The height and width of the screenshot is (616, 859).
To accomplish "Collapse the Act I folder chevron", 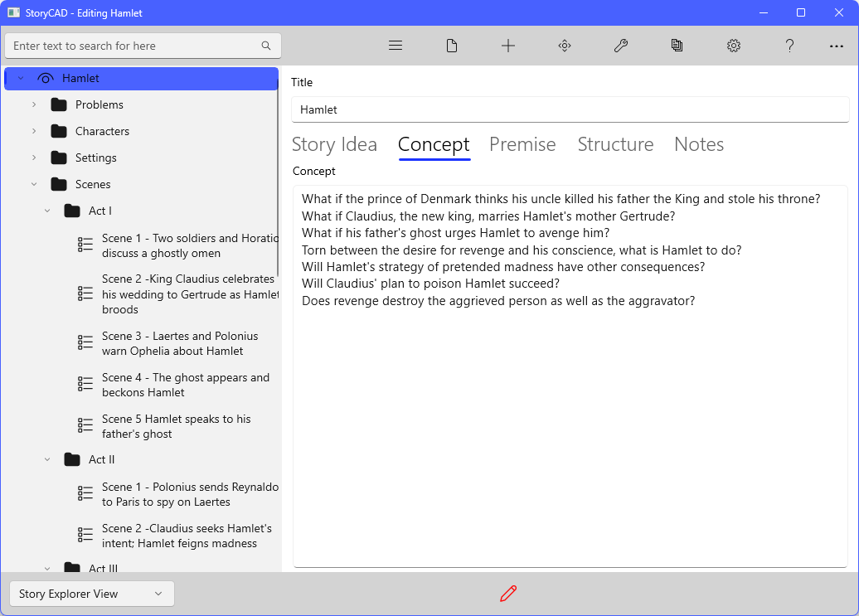I will 47,211.
